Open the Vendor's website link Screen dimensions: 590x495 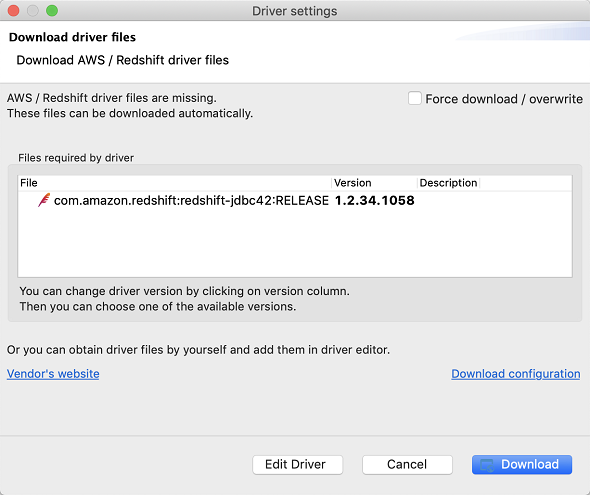pyautogui.click(x=53, y=374)
